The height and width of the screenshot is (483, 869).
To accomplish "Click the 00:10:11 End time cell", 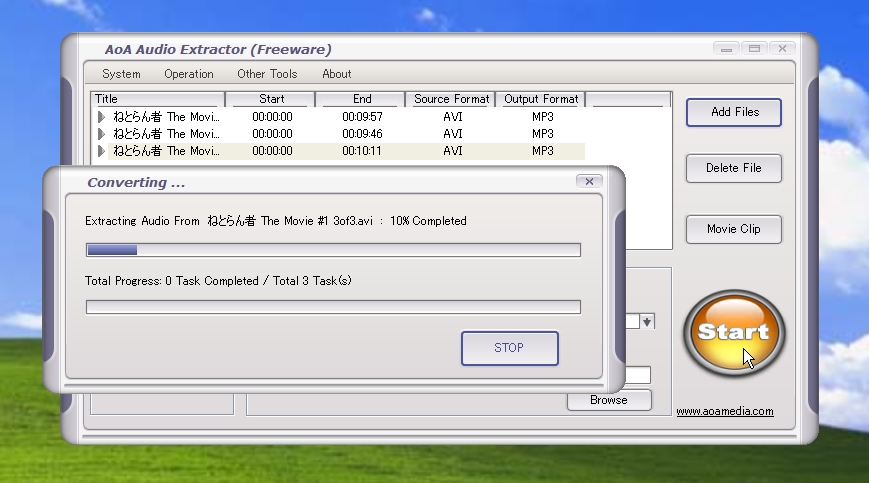I will coord(362,151).
